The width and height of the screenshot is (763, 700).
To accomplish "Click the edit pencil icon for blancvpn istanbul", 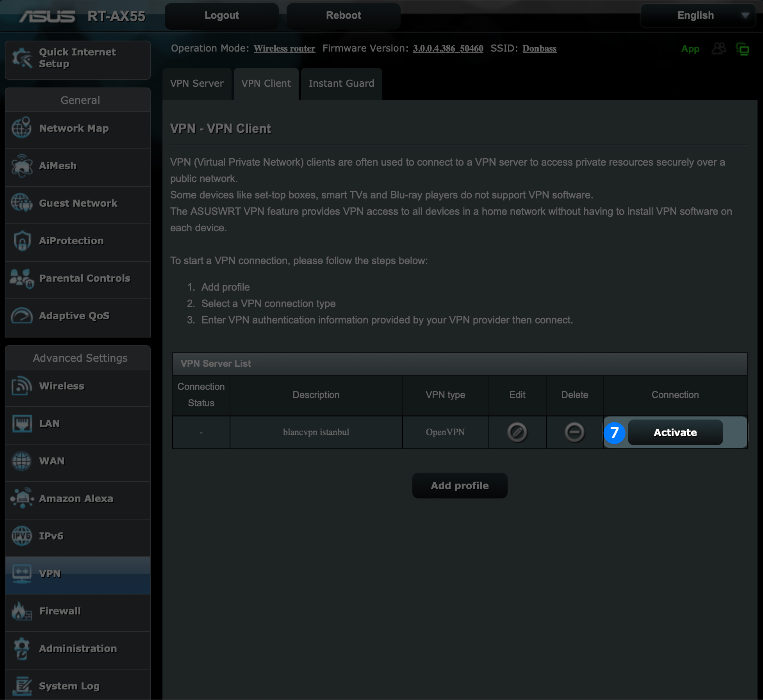I will [517, 432].
